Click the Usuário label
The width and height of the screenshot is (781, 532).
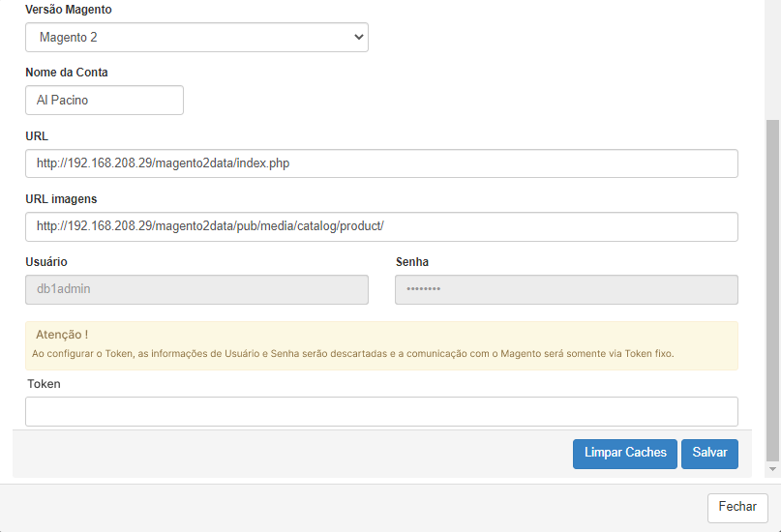(46, 262)
